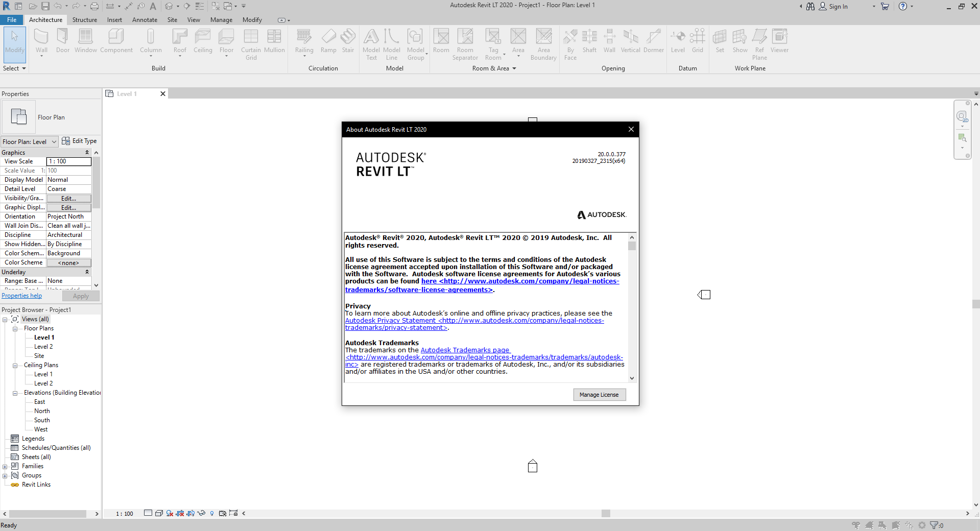Click the Area Boundary tool
The width and height of the screenshot is (980, 531).
543,44
